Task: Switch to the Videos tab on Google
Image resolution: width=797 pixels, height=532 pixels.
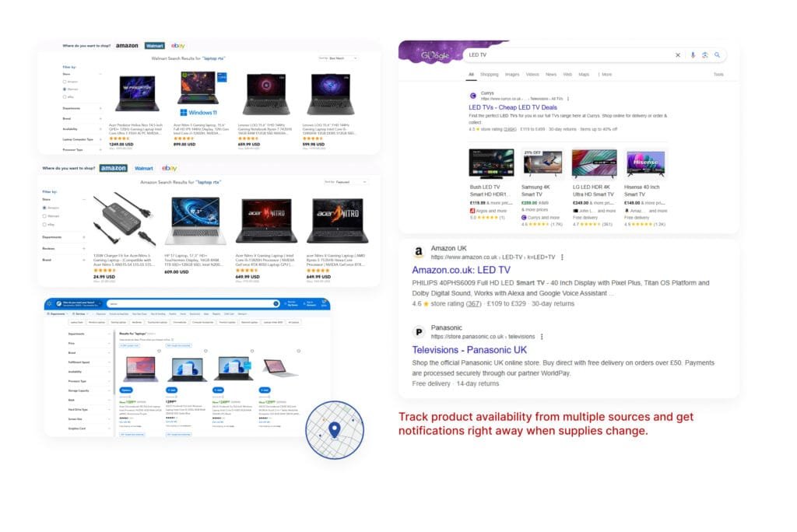Action: pyautogui.click(x=532, y=75)
